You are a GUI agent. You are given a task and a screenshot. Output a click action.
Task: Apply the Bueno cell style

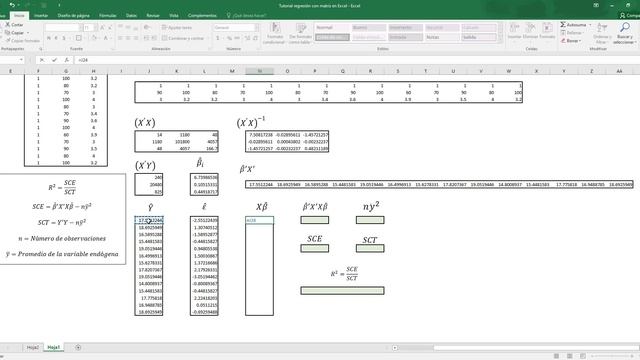(369, 27)
